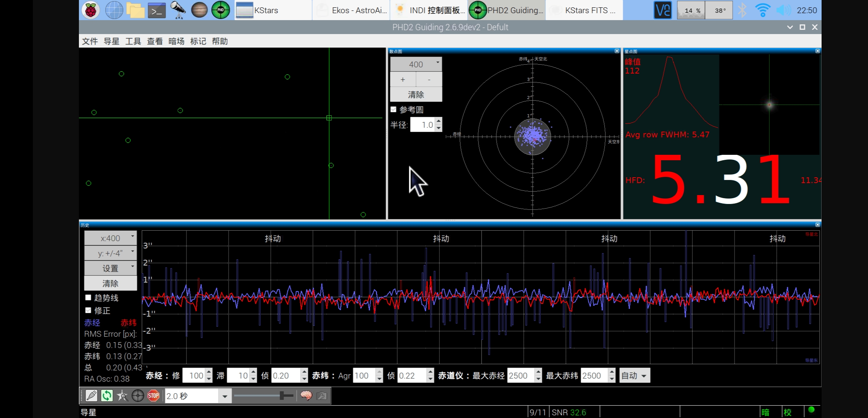868x418 pixels.
Task: Switch to Ekos - AstroAi window
Action: click(x=351, y=10)
